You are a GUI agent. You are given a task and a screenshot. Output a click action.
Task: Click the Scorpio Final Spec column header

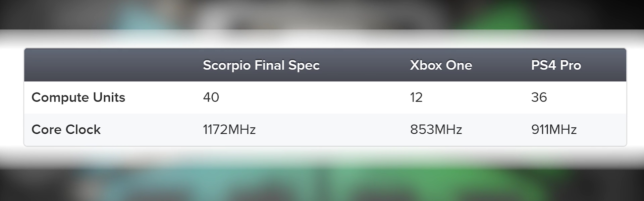pyautogui.click(x=261, y=65)
